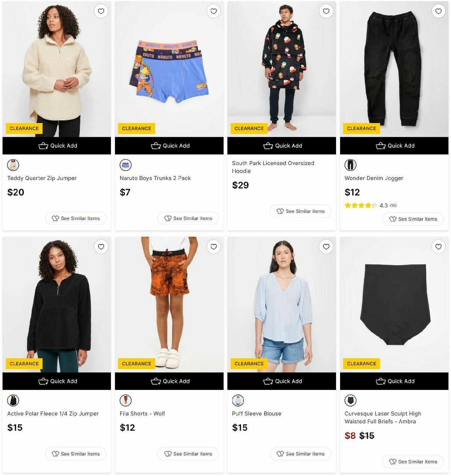Pick orange swatch for Fila Shorts
The width and height of the screenshot is (451, 476).
pyautogui.click(x=126, y=400)
